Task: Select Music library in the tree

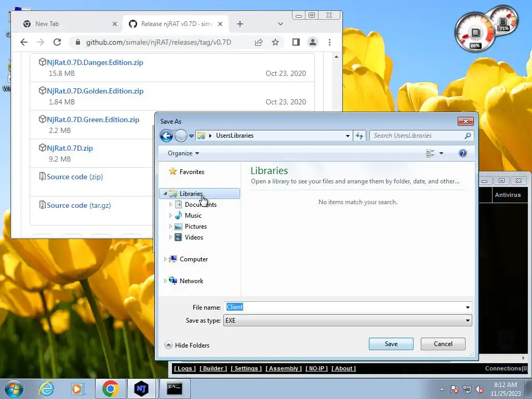Action: click(193, 216)
